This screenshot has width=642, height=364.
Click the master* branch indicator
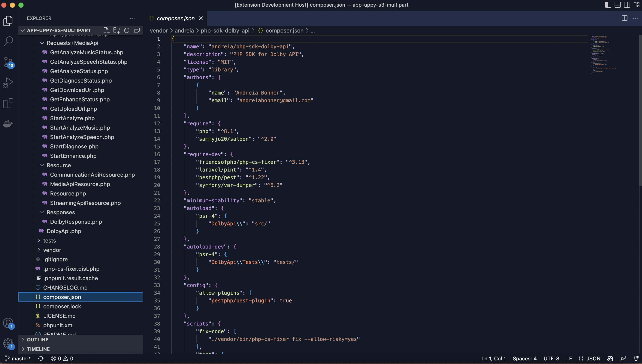click(x=18, y=358)
